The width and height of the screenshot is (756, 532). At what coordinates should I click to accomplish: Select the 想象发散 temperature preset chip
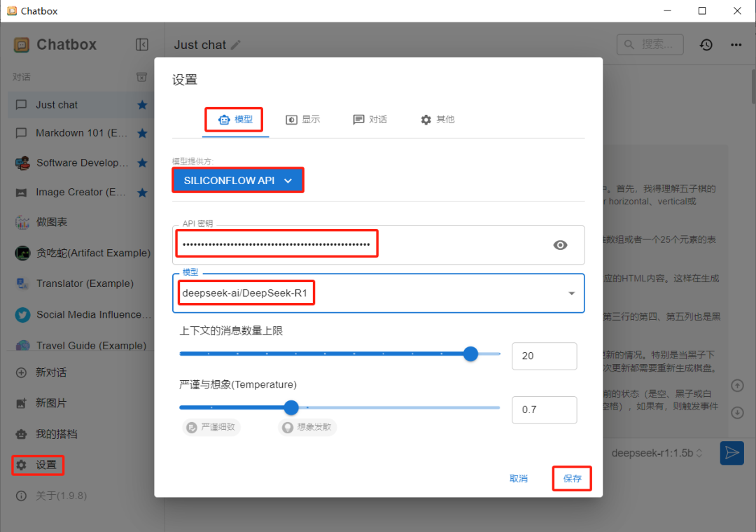coord(307,427)
